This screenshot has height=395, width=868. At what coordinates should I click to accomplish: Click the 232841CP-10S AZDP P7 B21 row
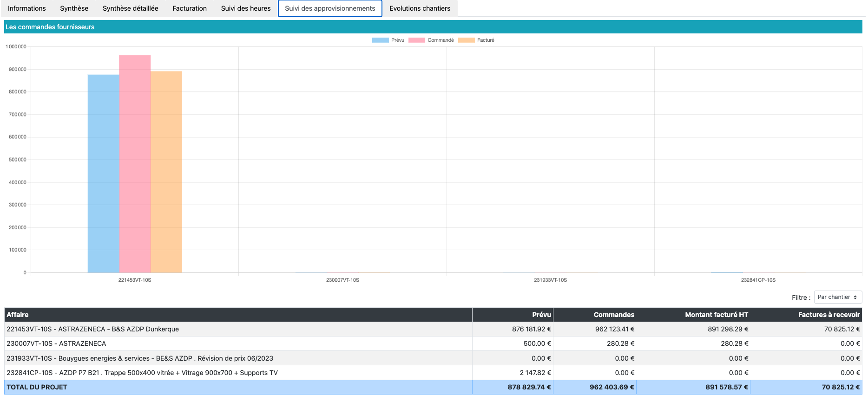click(142, 373)
